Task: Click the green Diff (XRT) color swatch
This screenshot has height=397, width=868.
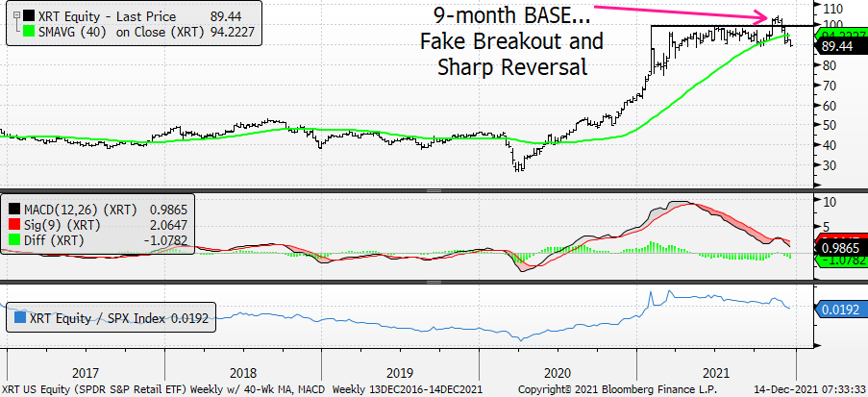Action: (13, 239)
